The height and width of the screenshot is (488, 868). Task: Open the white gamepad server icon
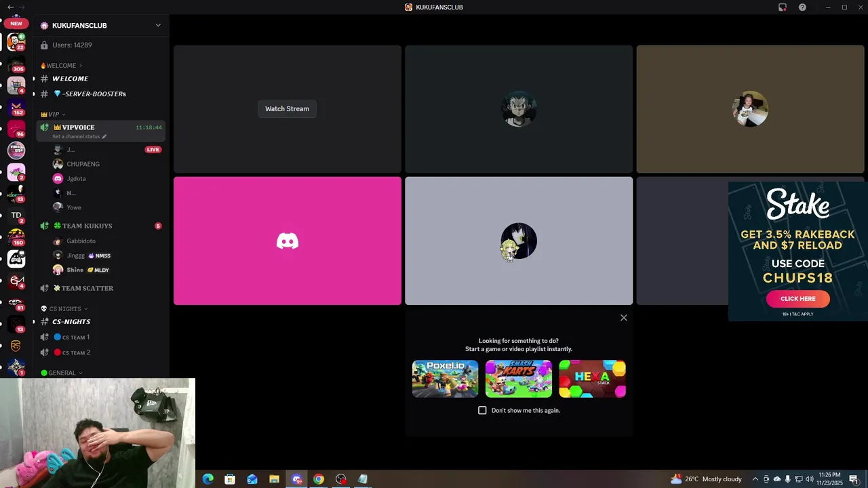click(x=16, y=259)
